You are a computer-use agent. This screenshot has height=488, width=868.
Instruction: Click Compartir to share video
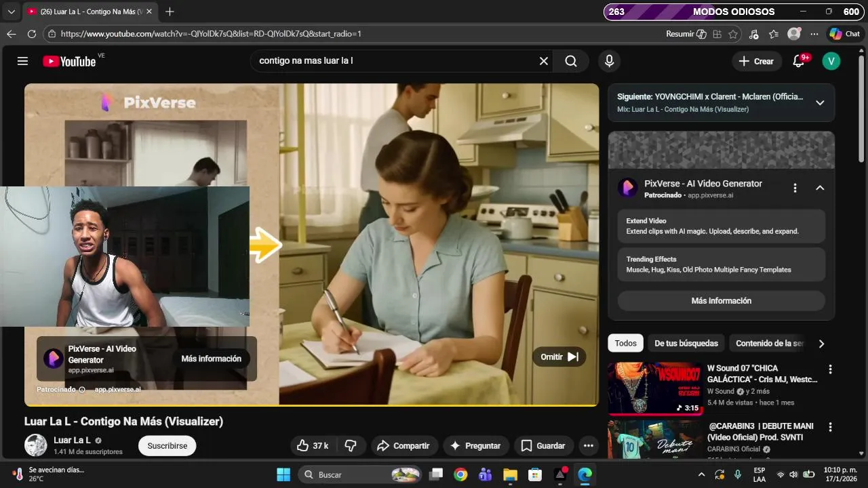tap(403, 445)
